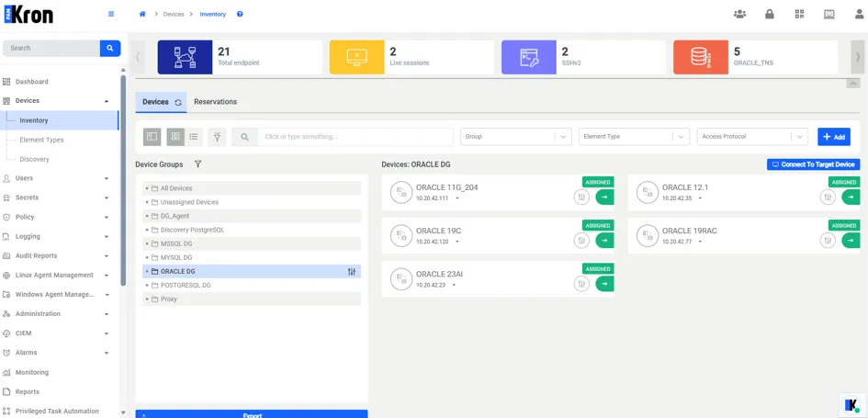Click the Live sessions monitor tile
Image resolution: width=868 pixels, height=418 pixels.
pos(357,57)
